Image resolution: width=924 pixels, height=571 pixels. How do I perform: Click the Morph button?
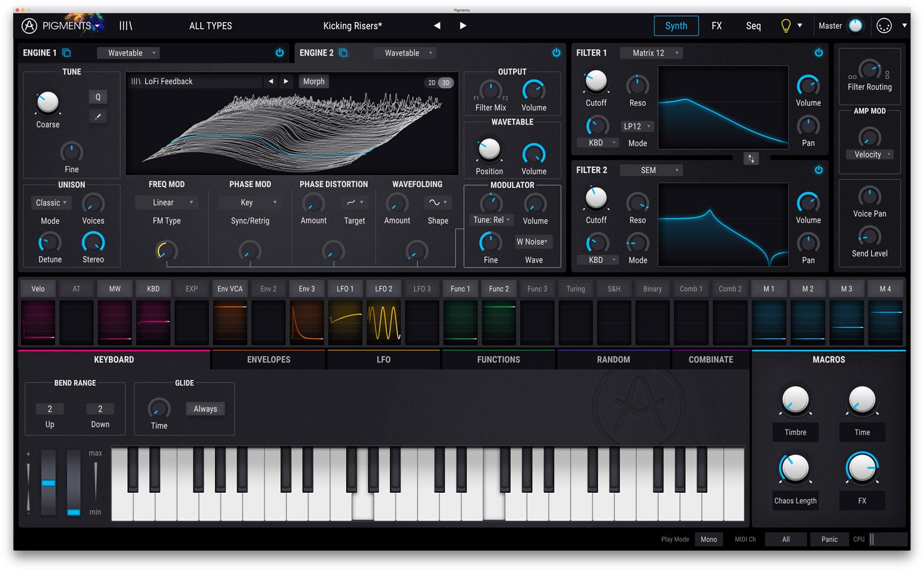click(314, 81)
